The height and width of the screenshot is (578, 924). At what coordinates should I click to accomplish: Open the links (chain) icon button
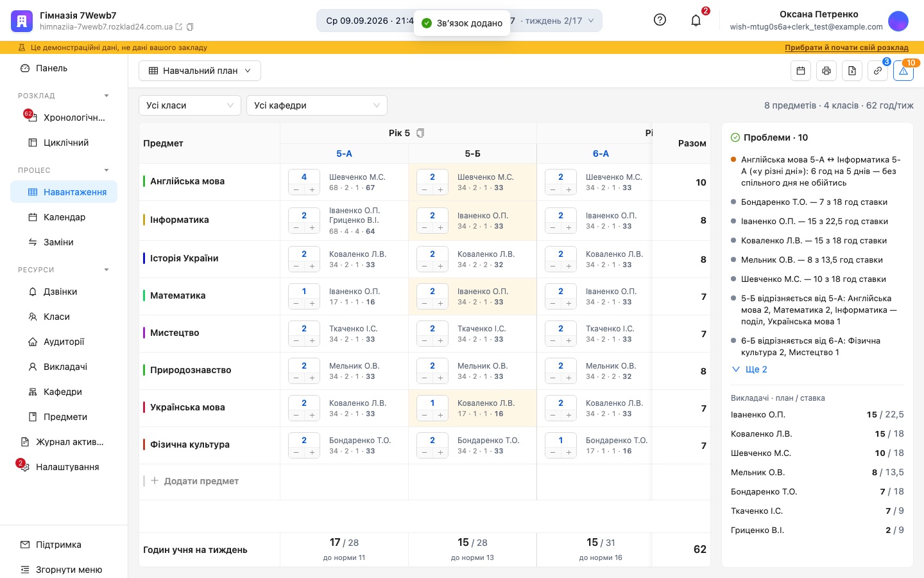point(878,71)
